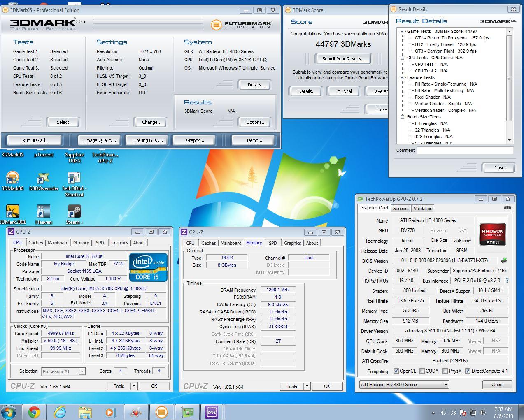
Task: Launch Heaven benchmark desktop icon
Action: [44, 214]
